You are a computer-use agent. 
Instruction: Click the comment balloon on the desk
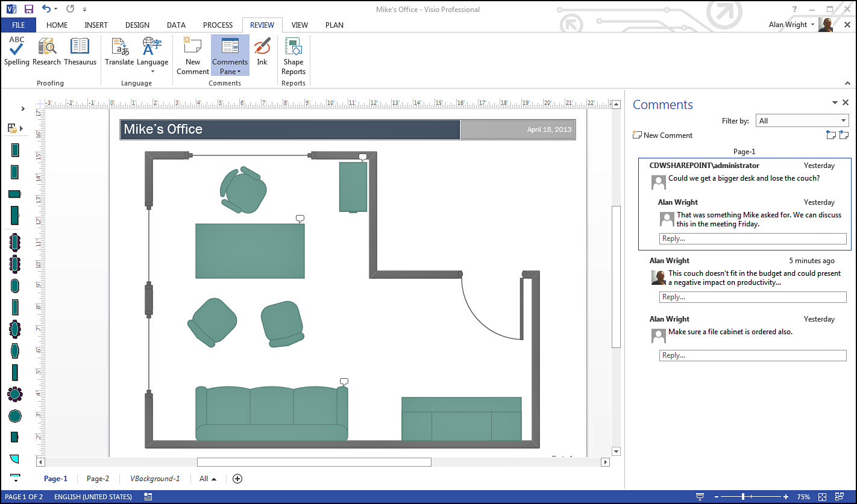300,219
